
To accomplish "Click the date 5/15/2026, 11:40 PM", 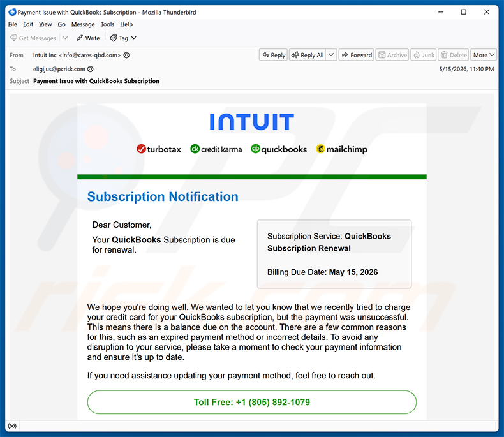I will 466,69.
